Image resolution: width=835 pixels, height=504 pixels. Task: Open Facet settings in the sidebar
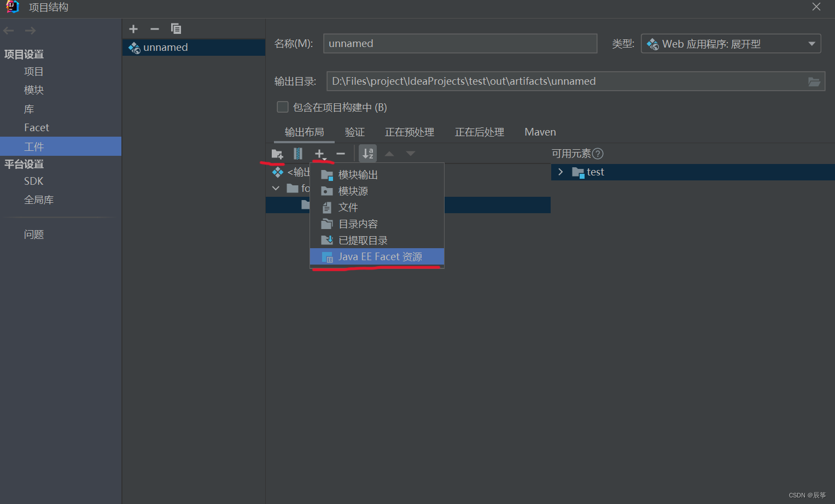click(x=37, y=127)
